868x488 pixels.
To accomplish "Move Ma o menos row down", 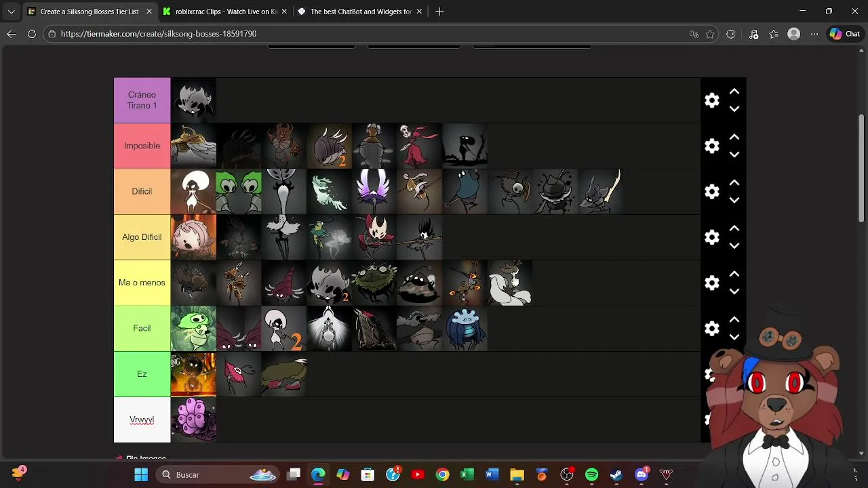I will pyautogui.click(x=734, y=291).
